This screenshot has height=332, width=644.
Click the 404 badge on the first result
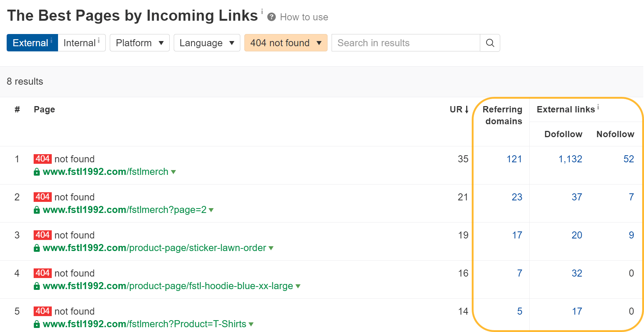tap(43, 159)
